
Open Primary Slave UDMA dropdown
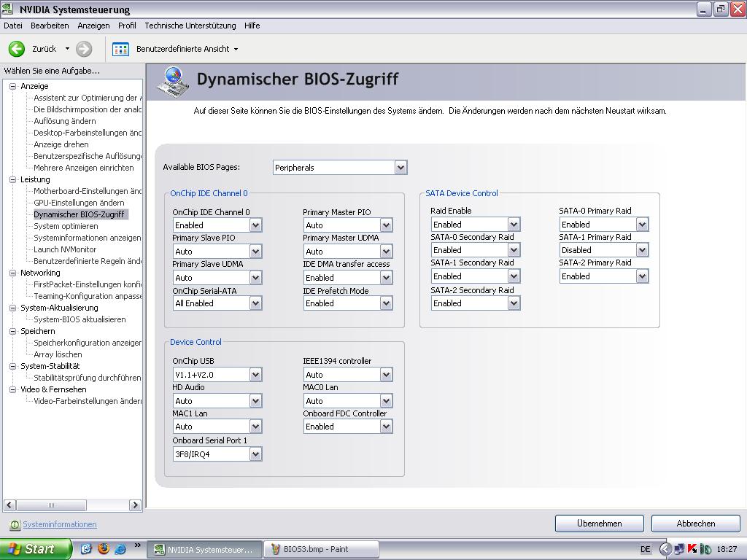[217, 278]
